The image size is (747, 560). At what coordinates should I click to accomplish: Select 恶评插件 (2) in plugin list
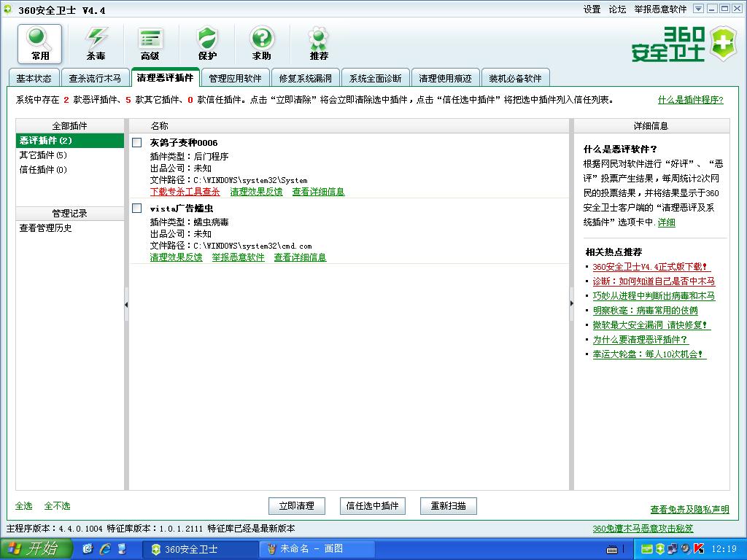click(x=70, y=141)
